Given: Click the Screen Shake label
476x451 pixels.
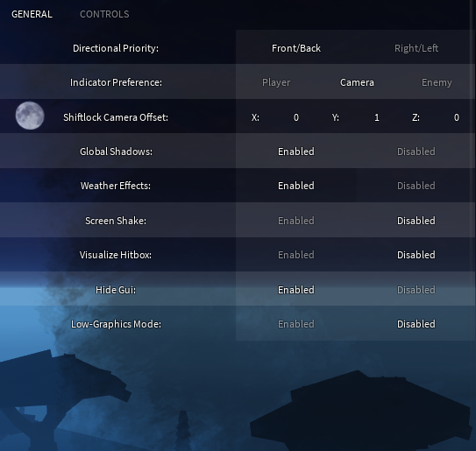Looking at the screenshot, I should click(116, 221).
